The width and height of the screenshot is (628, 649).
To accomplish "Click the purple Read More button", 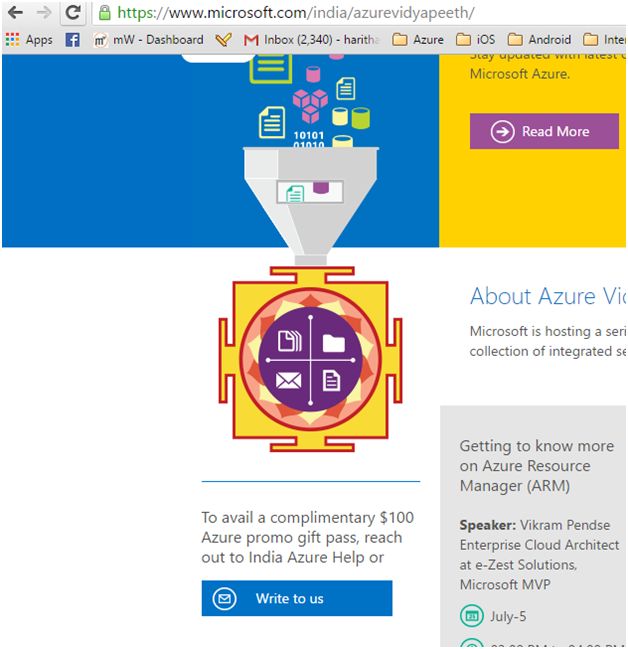I will 544,131.
